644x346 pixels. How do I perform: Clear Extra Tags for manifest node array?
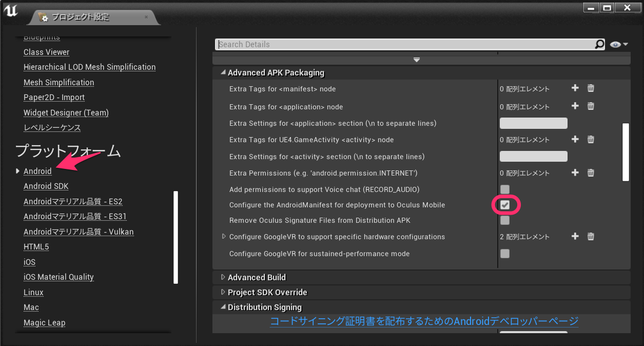click(x=591, y=88)
